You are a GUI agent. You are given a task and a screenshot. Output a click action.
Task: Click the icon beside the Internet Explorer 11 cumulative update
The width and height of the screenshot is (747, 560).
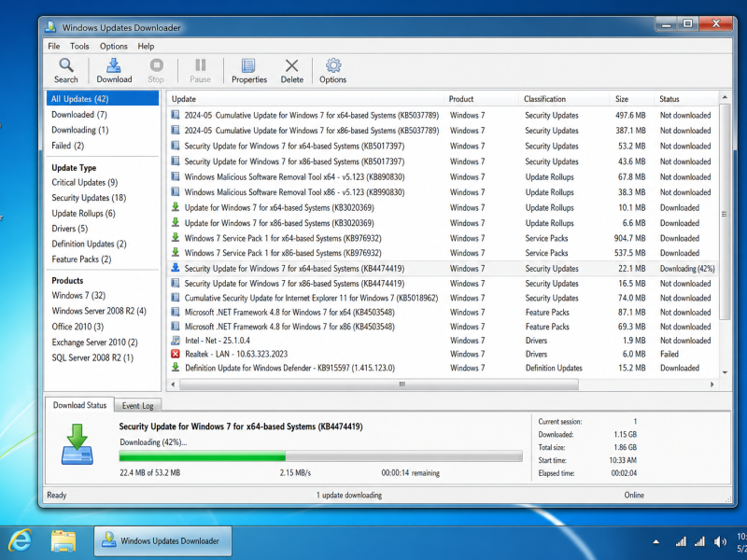pyautogui.click(x=176, y=298)
